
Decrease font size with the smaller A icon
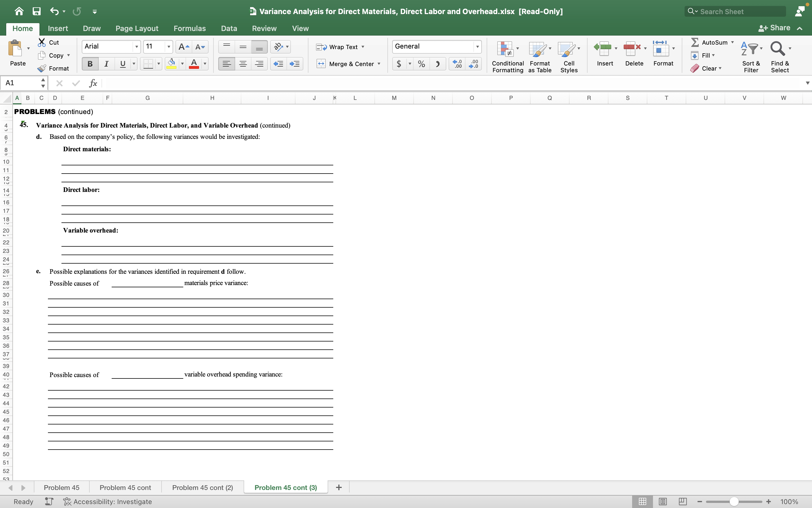(200, 47)
